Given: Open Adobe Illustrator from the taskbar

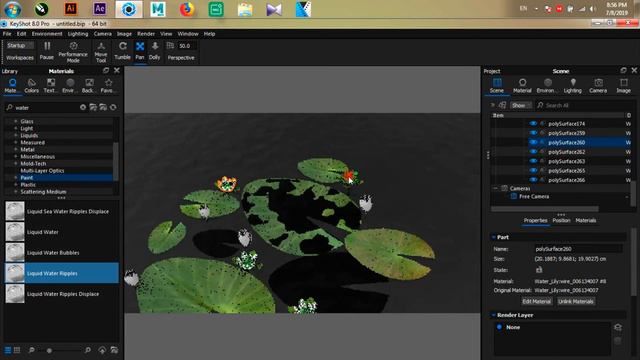Looking at the screenshot, I should [x=71, y=9].
